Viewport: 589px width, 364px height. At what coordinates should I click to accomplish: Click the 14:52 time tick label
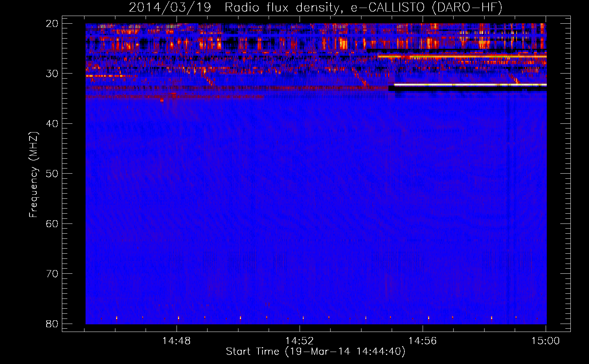point(300,341)
